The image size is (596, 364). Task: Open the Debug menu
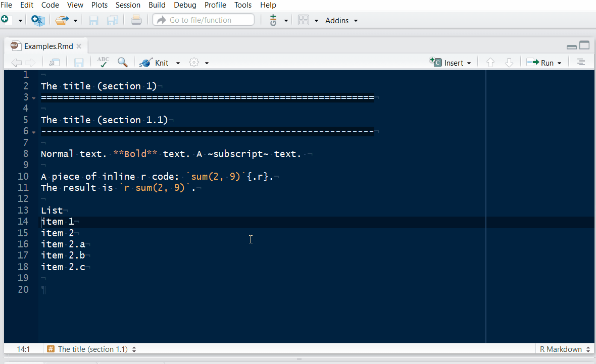click(185, 5)
